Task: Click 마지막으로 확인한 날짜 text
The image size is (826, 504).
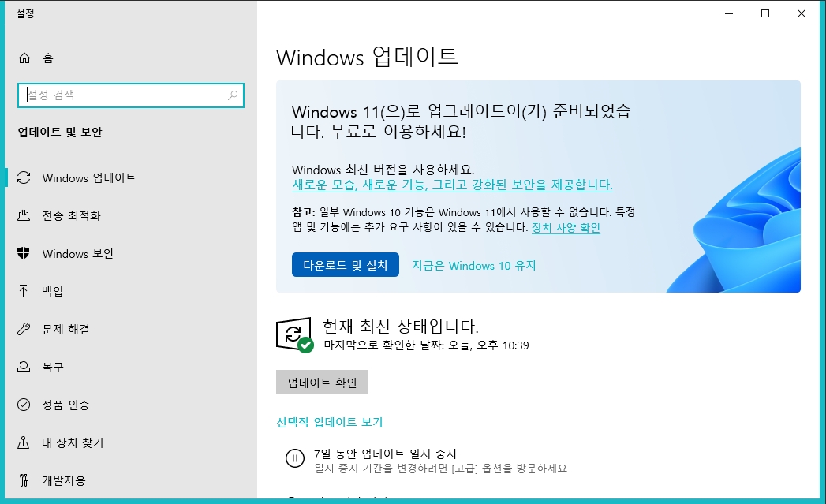Action: (x=426, y=345)
